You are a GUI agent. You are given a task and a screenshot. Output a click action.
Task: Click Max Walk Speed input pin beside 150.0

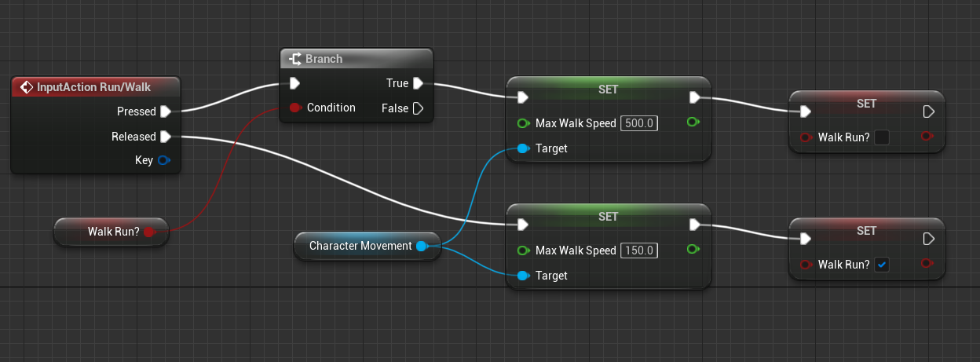tap(523, 250)
